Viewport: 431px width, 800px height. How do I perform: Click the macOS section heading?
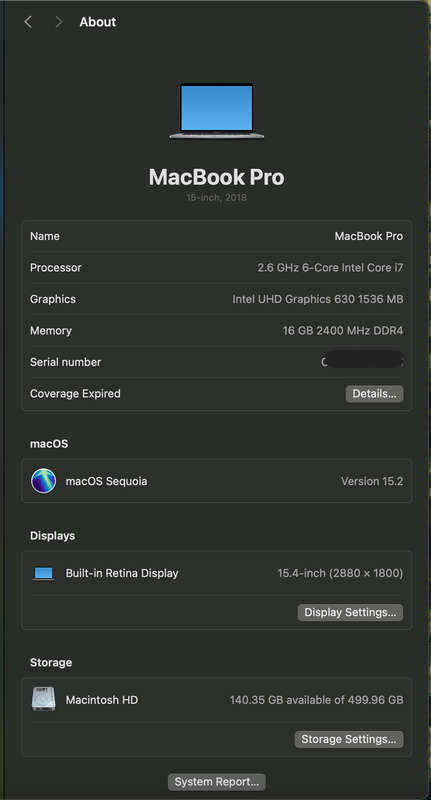pos(49,444)
